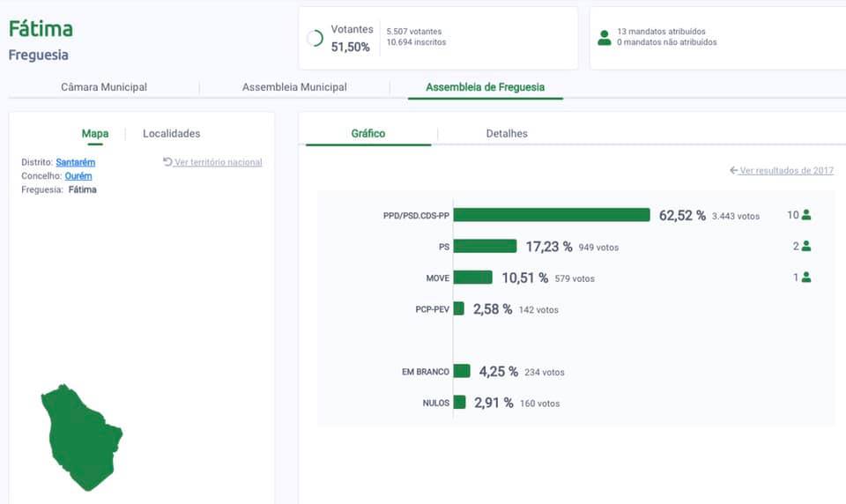Viewport: 846px width, 504px height.
Task: Click '13 mandatos atribuídos' text
Action: click(661, 32)
